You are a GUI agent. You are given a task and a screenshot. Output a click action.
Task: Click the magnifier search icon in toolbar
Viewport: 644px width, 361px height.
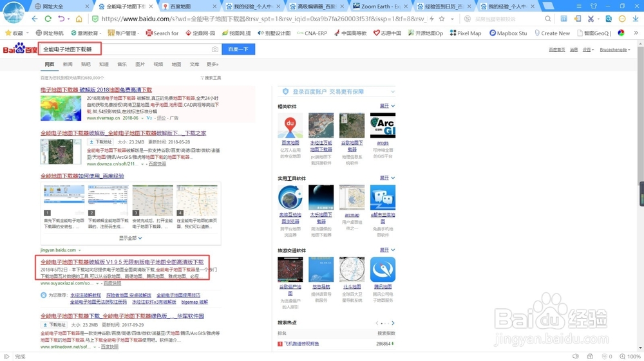547,19
